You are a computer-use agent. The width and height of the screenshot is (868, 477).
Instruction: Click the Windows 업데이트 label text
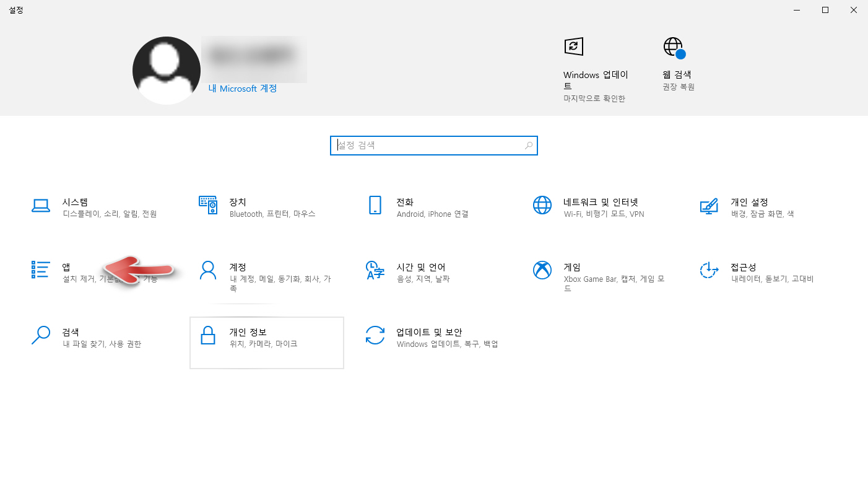point(596,81)
